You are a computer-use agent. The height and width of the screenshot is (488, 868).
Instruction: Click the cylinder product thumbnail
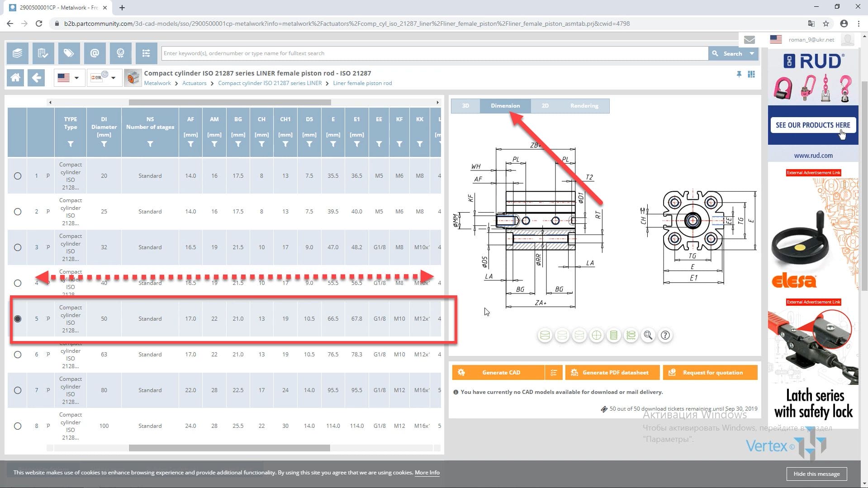[133, 77]
